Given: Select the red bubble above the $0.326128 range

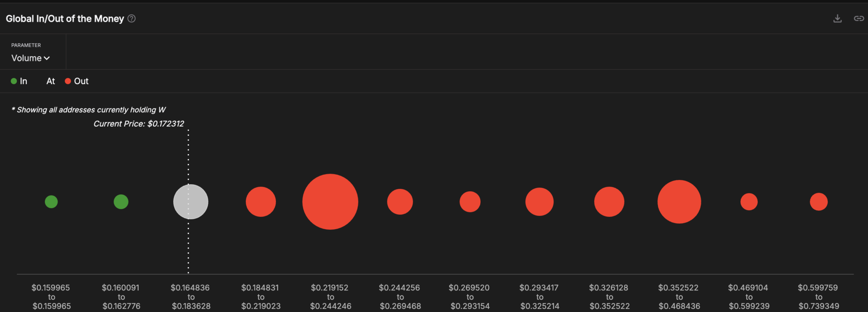Looking at the screenshot, I should click(609, 202).
